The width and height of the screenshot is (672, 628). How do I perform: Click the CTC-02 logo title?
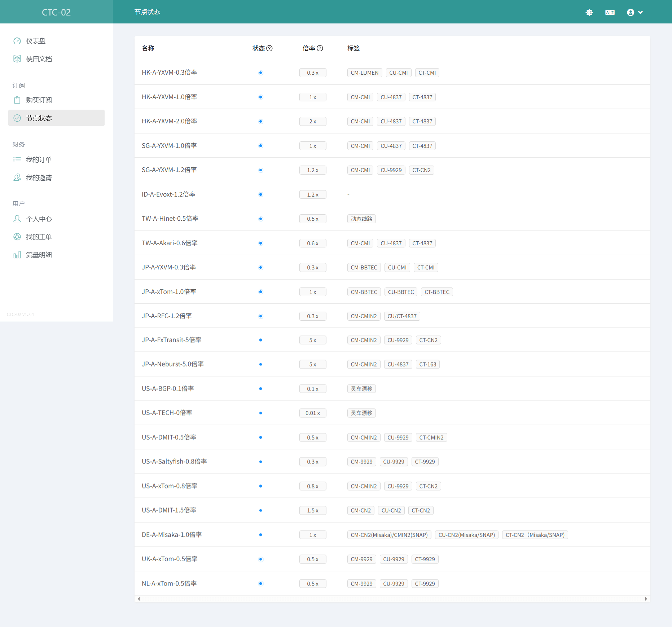pyautogui.click(x=56, y=12)
